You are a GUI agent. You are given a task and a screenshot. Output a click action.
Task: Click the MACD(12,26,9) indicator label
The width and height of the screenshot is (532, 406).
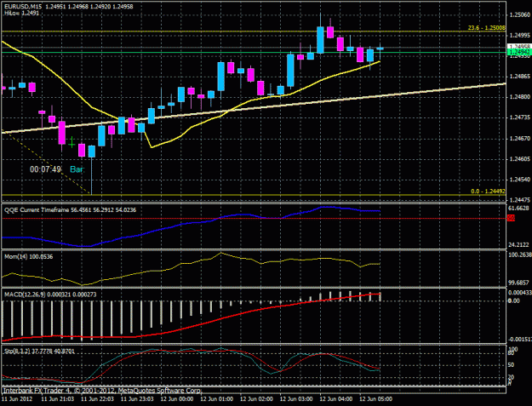(x=50, y=294)
